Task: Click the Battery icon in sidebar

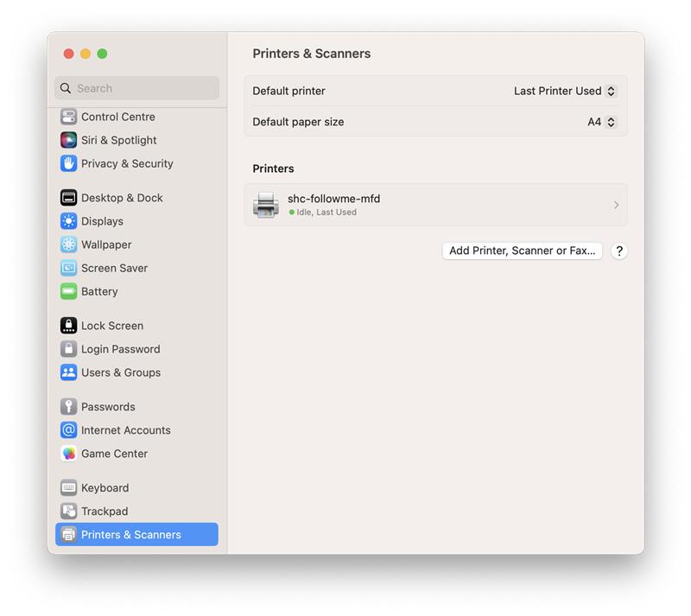Action: pyautogui.click(x=68, y=291)
